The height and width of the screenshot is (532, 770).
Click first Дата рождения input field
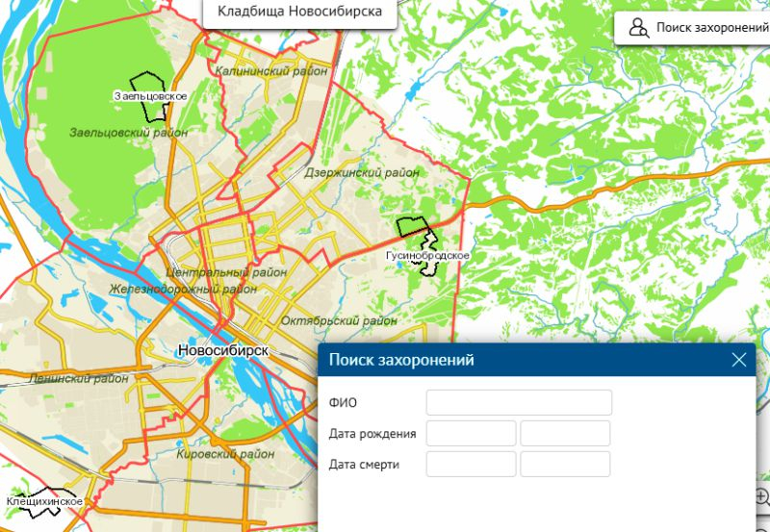coord(471,433)
